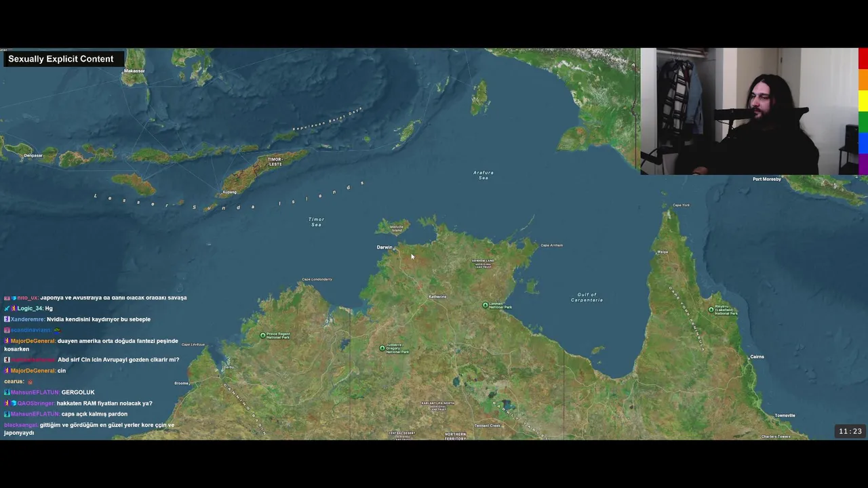Open MajorDeGeneral's username on the 'cin' message
The width and height of the screenshot is (868, 488).
click(x=33, y=371)
